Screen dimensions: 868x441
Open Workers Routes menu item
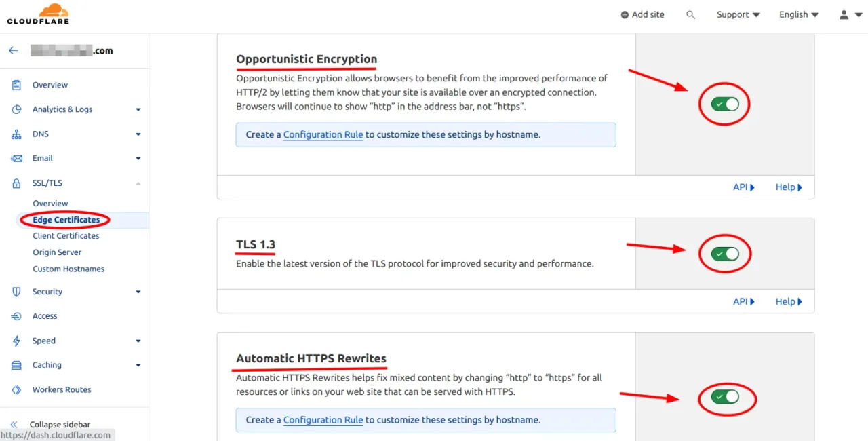[x=62, y=390]
